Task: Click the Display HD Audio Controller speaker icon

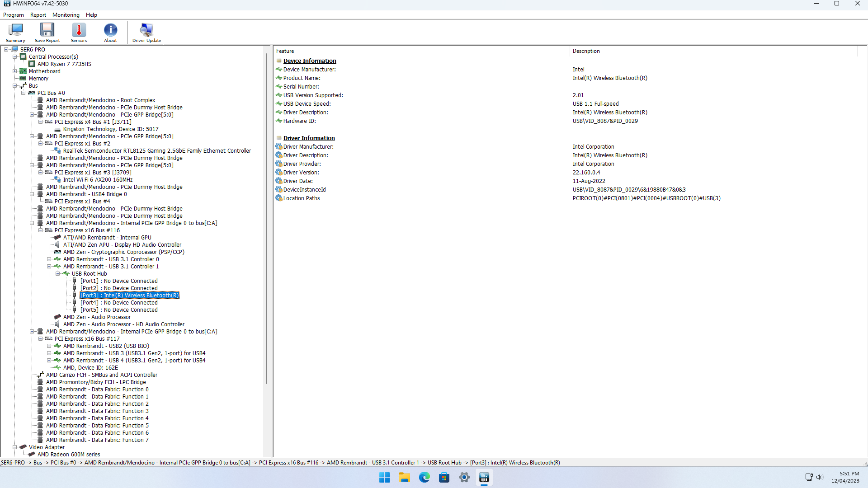Action: 57,244
